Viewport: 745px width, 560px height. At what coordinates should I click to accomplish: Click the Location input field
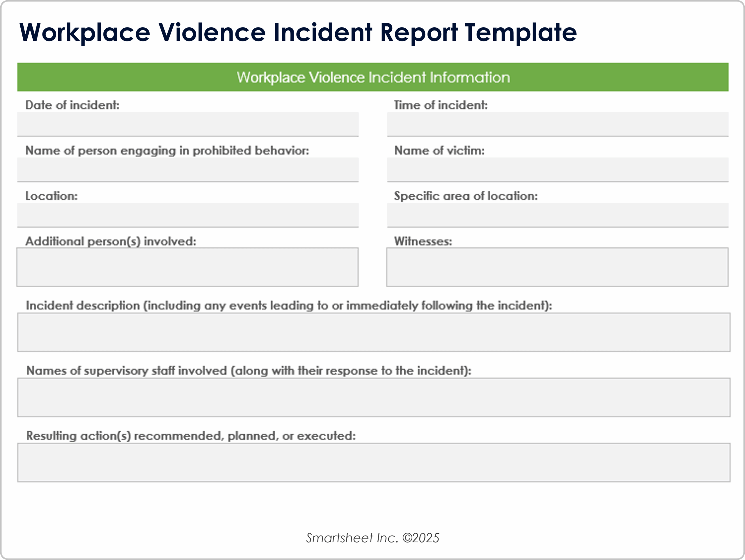tap(188, 215)
